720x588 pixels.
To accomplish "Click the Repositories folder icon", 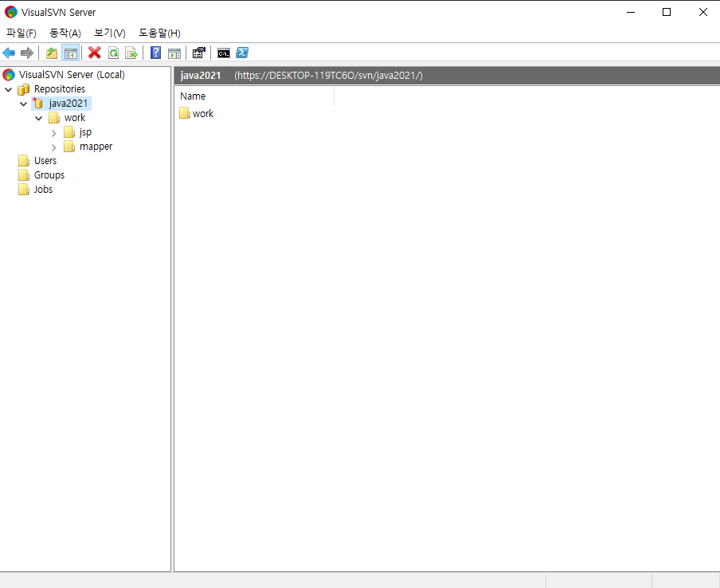I will [x=23, y=89].
